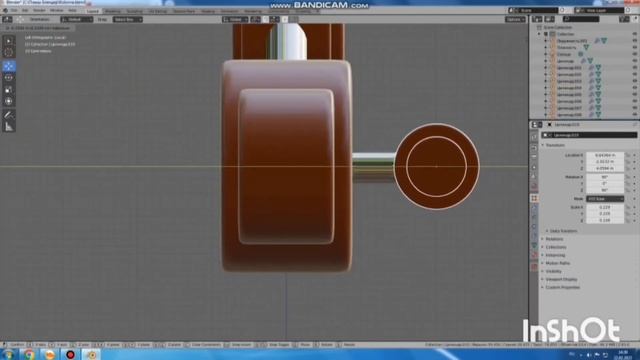Viewport: 640px width, 360px height.
Task: Open the rotation Mode XYZ Euler dropdown
Action: coord(605,199)
